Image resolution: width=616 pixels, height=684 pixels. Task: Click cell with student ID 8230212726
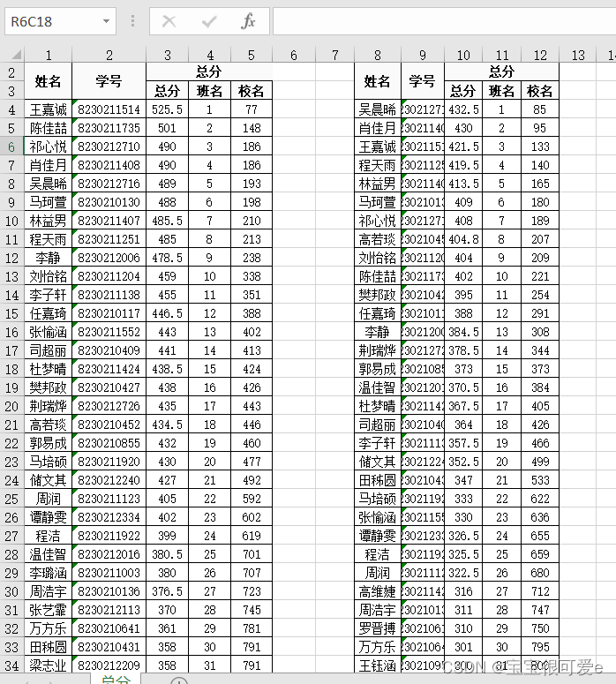click(109, 406)
